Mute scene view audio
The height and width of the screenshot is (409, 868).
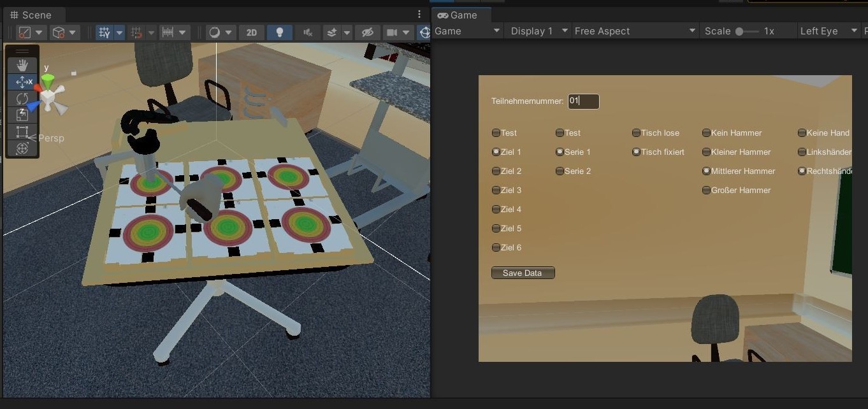click(308, 32)
